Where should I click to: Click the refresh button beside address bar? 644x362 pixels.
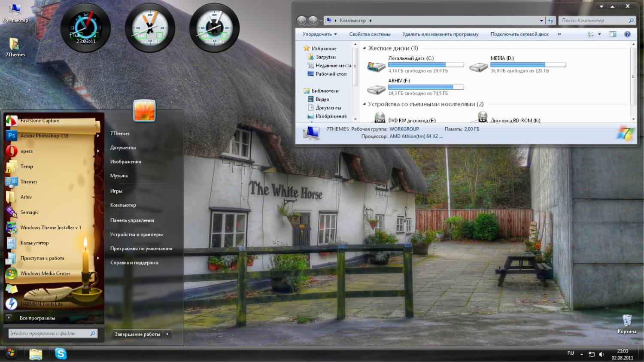click(550, 21)
